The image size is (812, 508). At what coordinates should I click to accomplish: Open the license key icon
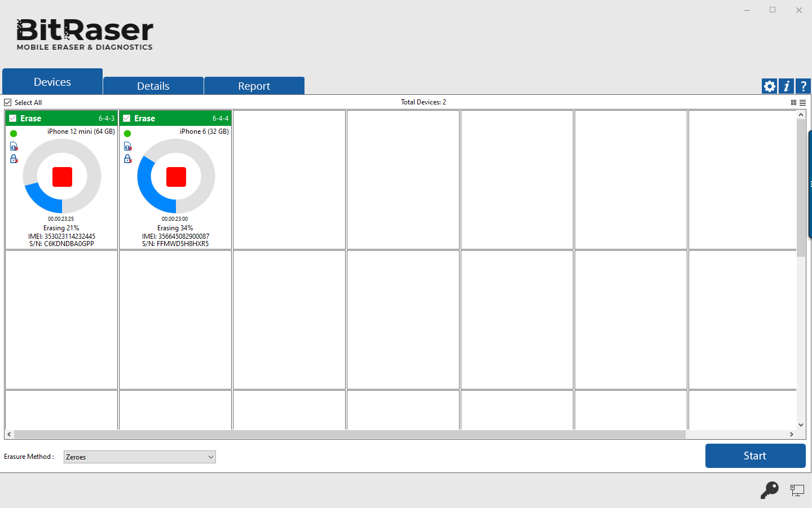769,490
